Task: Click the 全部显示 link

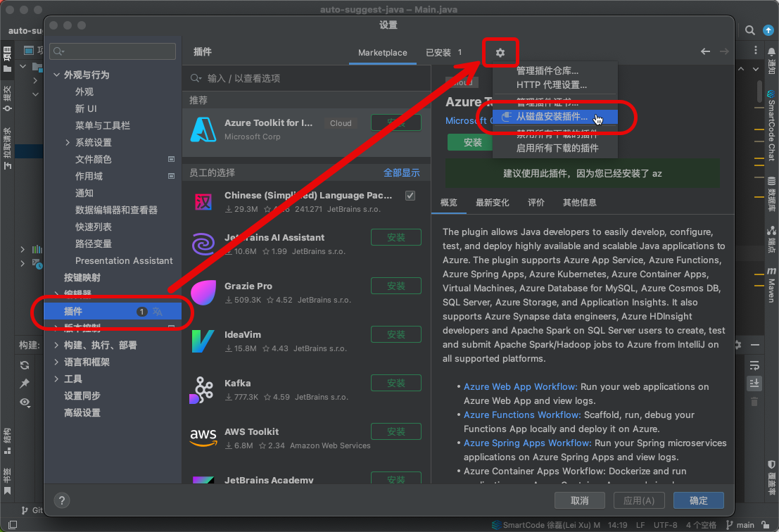Action: (x=401, y=172)
